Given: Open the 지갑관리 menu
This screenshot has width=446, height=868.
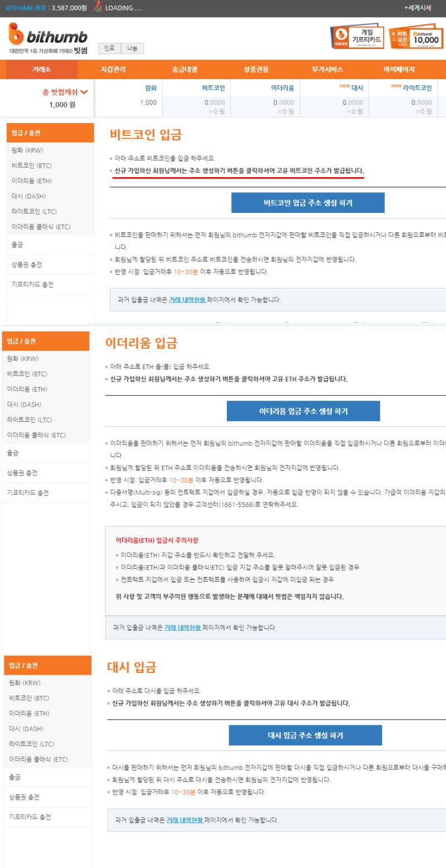Looking at the screenshot, I should (113, 68).
